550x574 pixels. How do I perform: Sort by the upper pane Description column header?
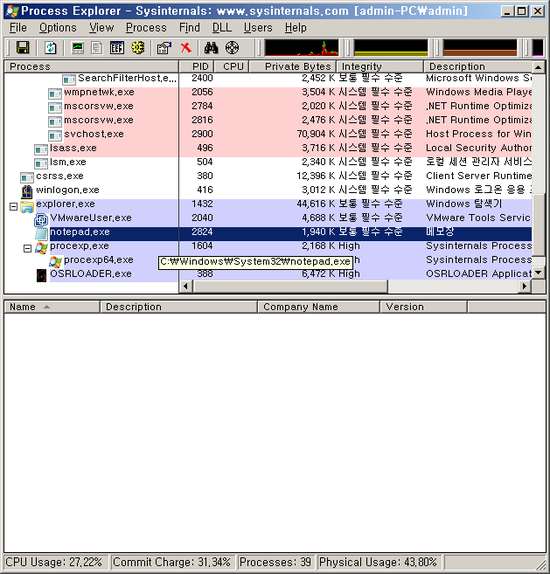tap(477, 67)
